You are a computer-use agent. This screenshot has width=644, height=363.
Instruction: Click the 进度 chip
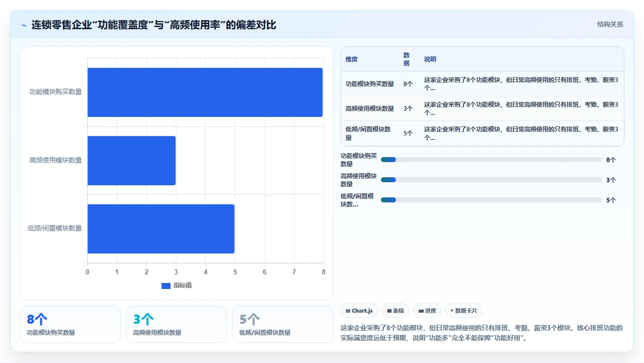pos(427,311)
